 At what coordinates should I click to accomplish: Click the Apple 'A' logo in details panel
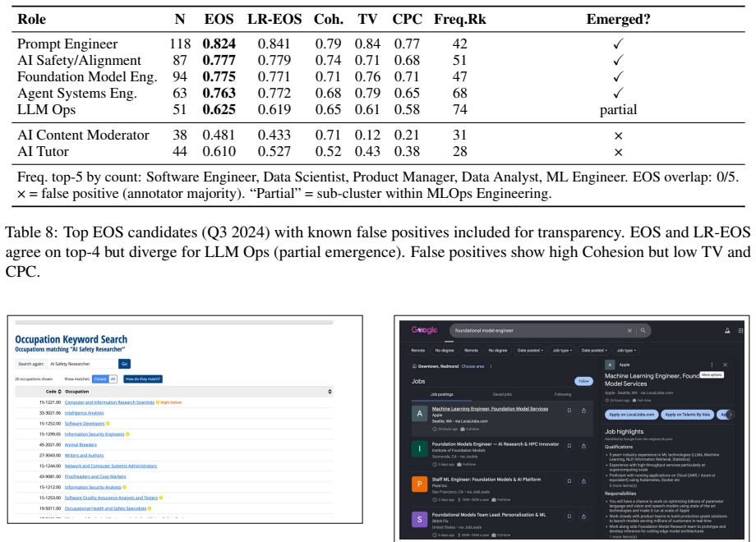coord(610,365)
